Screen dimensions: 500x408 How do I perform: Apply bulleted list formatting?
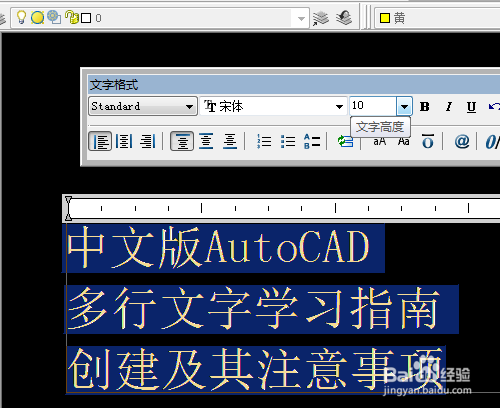[x=288, y=141]
